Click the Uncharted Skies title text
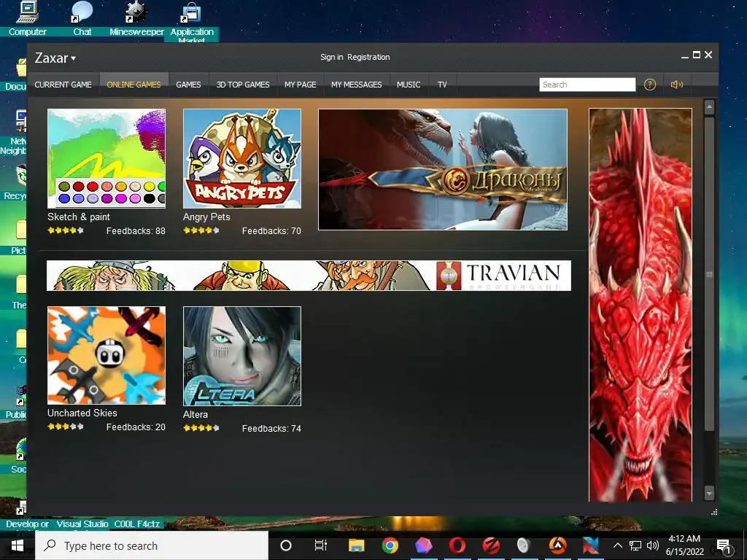 click(82, 413)
